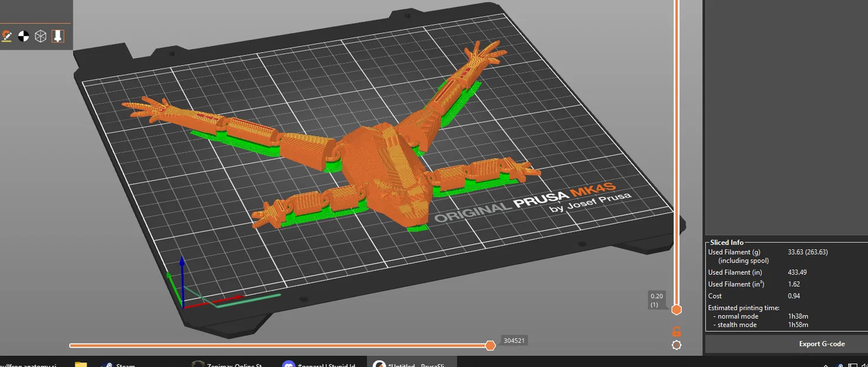Click the Used Filament cost value 0.94
868x367 pixels.
tap(794, 295)
